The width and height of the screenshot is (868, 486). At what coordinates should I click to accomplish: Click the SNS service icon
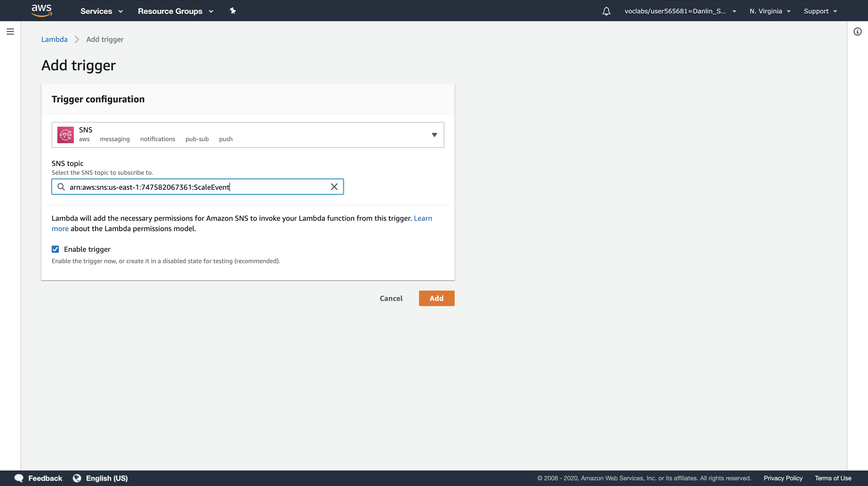[65, 135]
